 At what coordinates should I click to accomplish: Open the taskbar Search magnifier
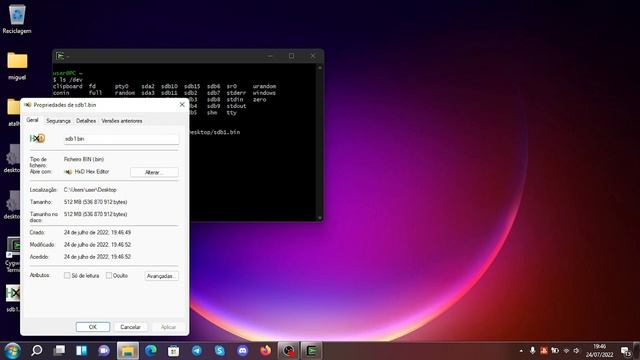click(x=37, y=351)
